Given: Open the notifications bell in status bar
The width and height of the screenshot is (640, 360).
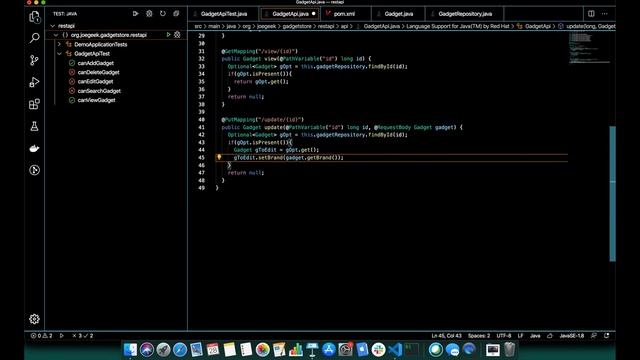Looking at the screenshot, I should coord(607,336).
